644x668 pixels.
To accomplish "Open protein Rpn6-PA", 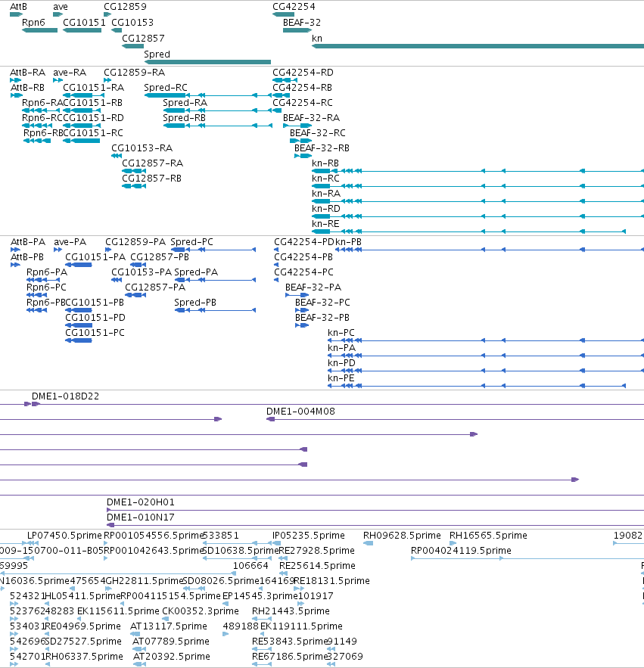I will 43,280.
